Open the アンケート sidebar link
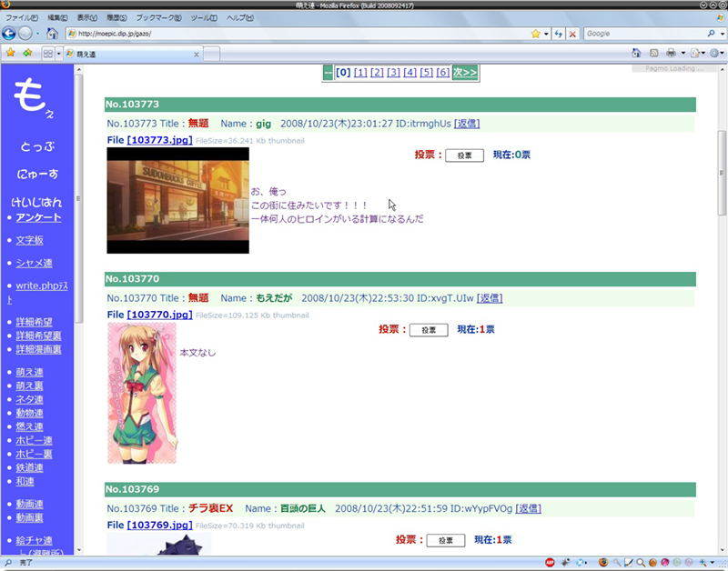 pyautogui.click(x=38, y=217)
